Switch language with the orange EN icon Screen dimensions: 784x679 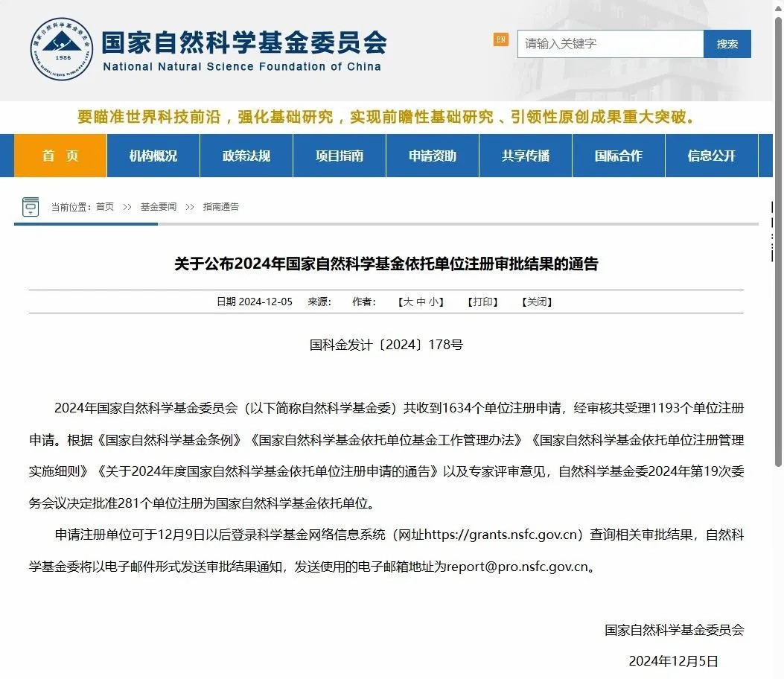coord(500,39)
